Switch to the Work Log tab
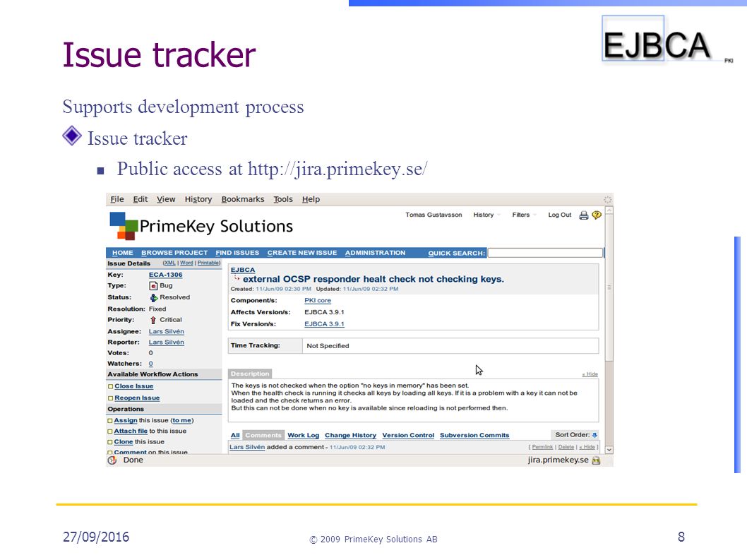747x560 pixels. pos(304,435)
